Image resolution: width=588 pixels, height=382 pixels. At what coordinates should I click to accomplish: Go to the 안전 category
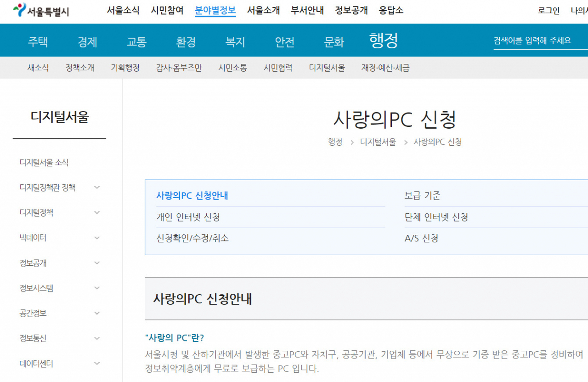[285, 42]
